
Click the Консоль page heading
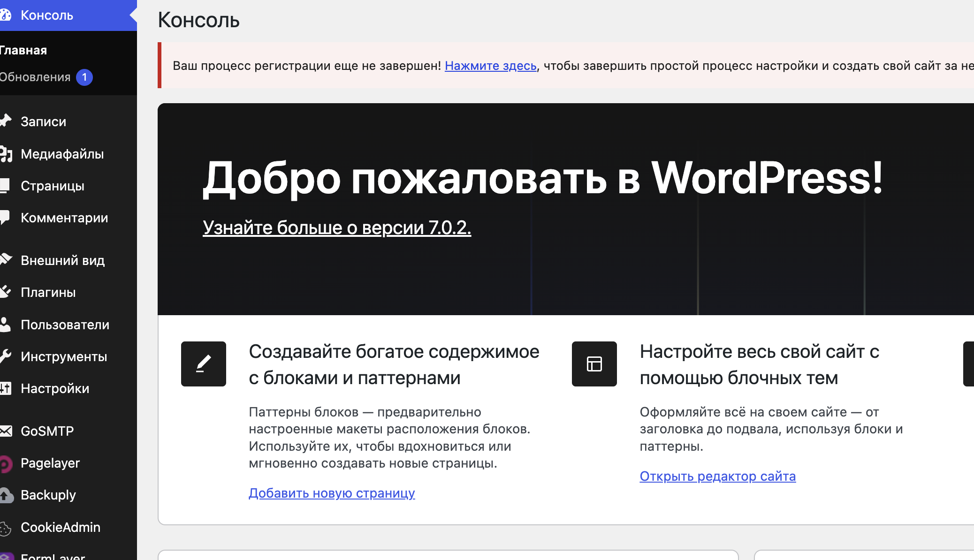(198, 20)
